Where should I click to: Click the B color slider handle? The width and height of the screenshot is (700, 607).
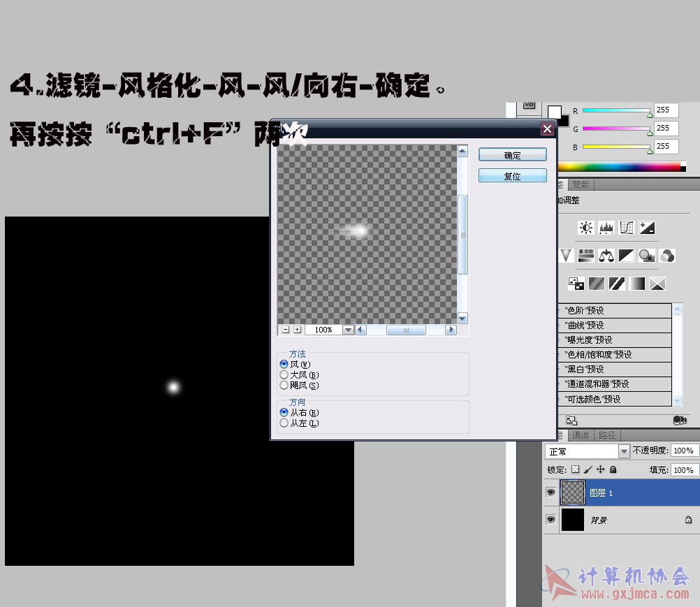point(650,152)
